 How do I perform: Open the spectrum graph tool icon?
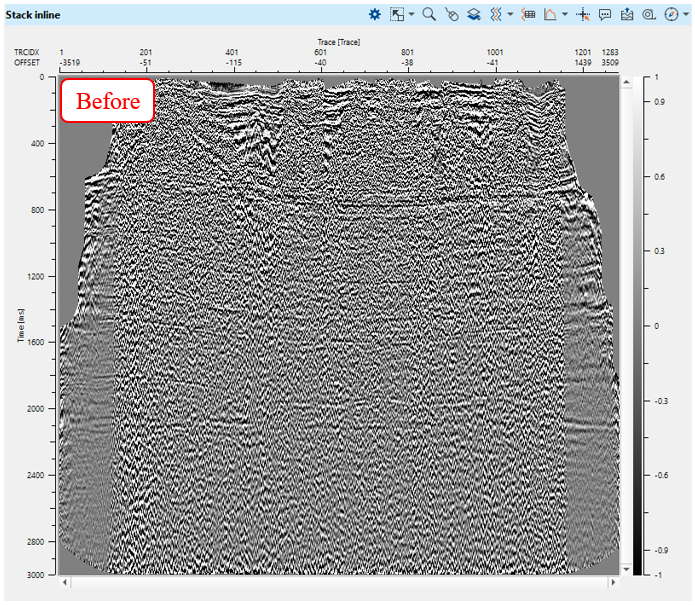pyautogui.click(x=550, y=14)
